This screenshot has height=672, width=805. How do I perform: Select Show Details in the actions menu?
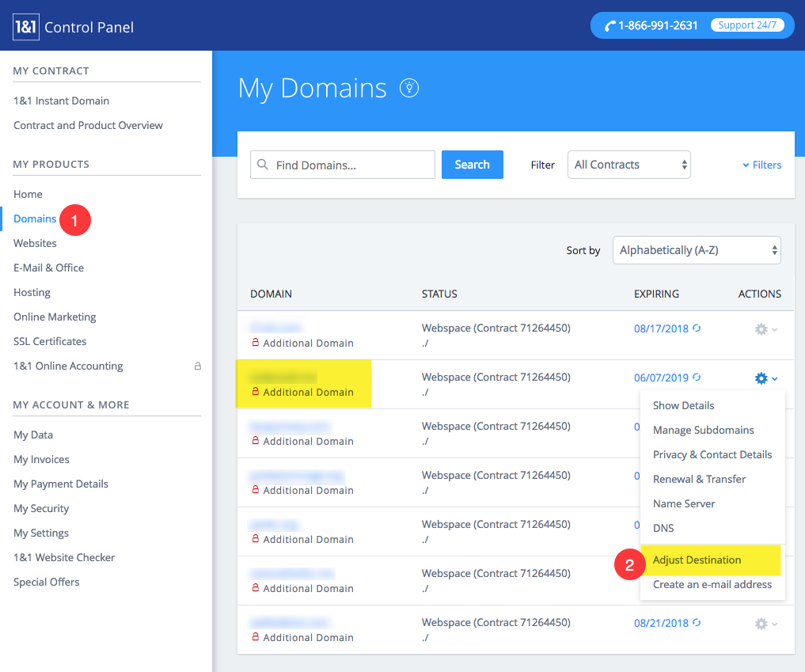[683, 405]
